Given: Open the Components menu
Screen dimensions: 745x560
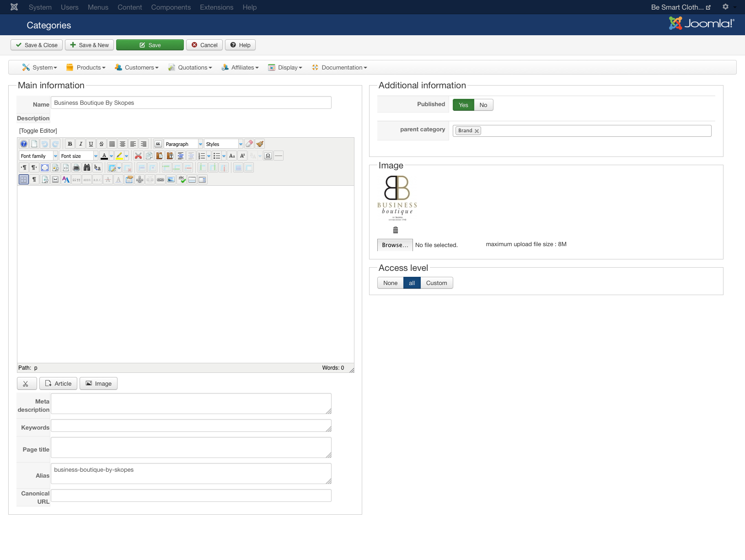Looking at the screenshot, I should (171, 7).
